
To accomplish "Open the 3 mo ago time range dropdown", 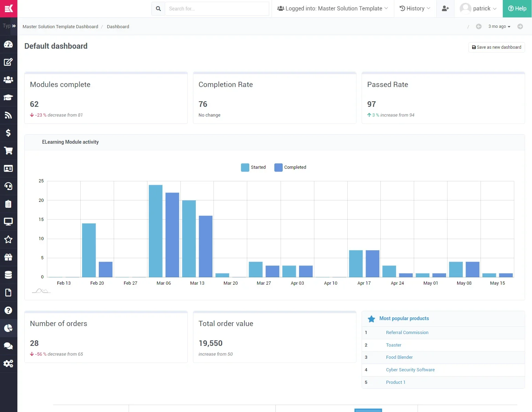I will point(499,27).
